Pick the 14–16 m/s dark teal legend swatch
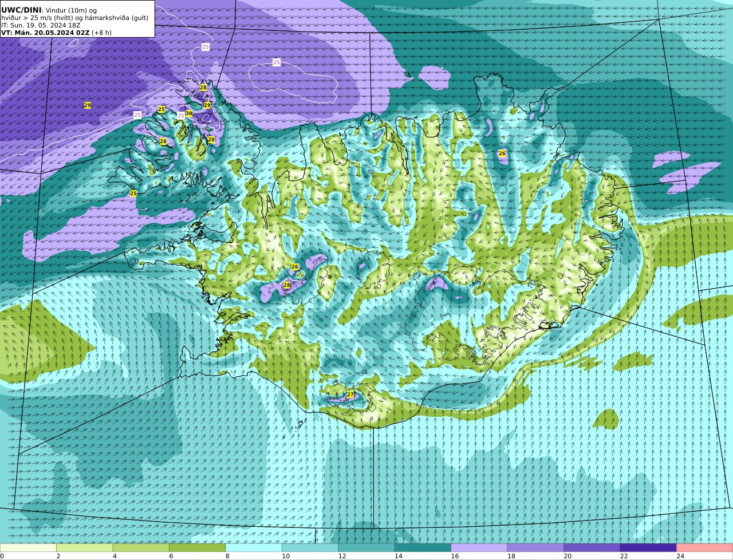733x560 pixels. click(x=423, y=548)
